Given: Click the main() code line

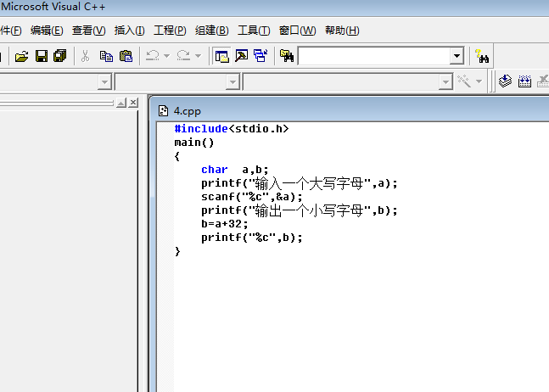Looking at the screenshot, I should pyautogui.click(x=194, y=143).
